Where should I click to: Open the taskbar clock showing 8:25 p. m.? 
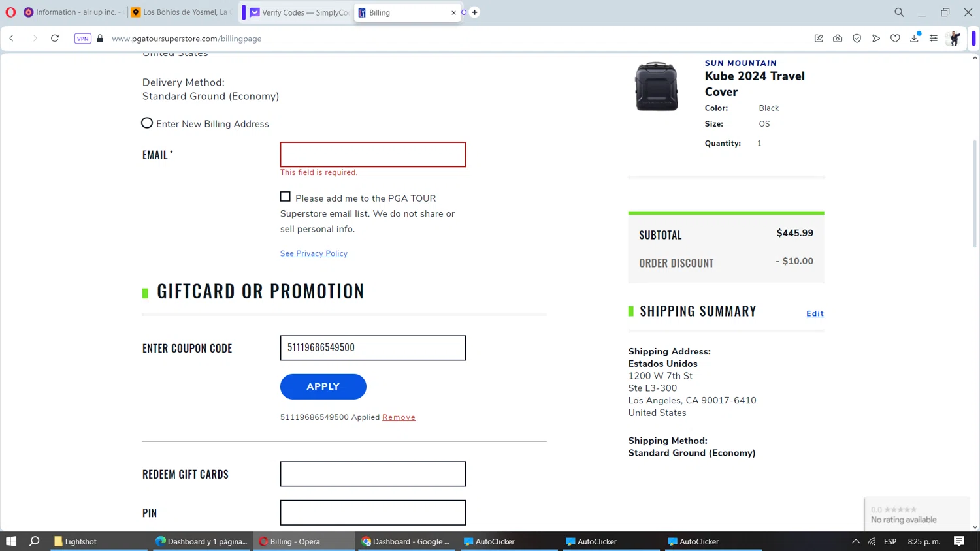point(924,541)
